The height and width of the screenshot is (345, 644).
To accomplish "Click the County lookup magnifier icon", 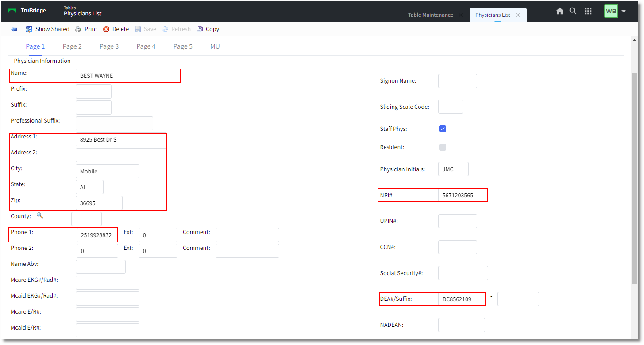I will 40,215.
